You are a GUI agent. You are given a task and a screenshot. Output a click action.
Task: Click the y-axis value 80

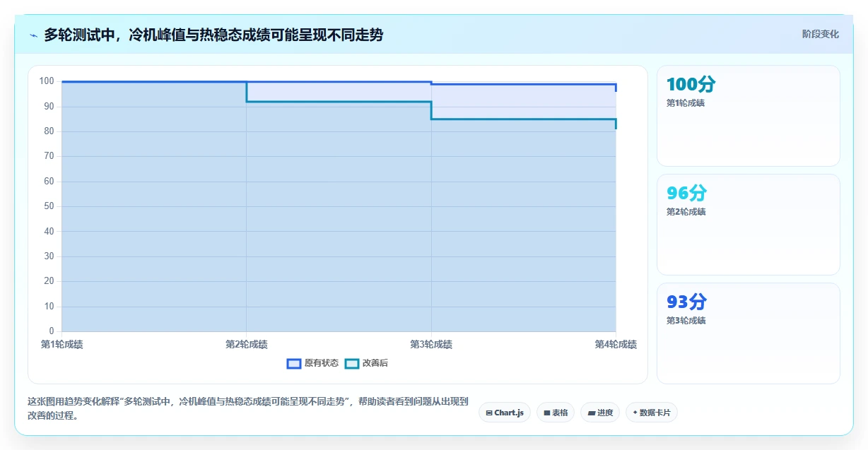tap(49, 131)
